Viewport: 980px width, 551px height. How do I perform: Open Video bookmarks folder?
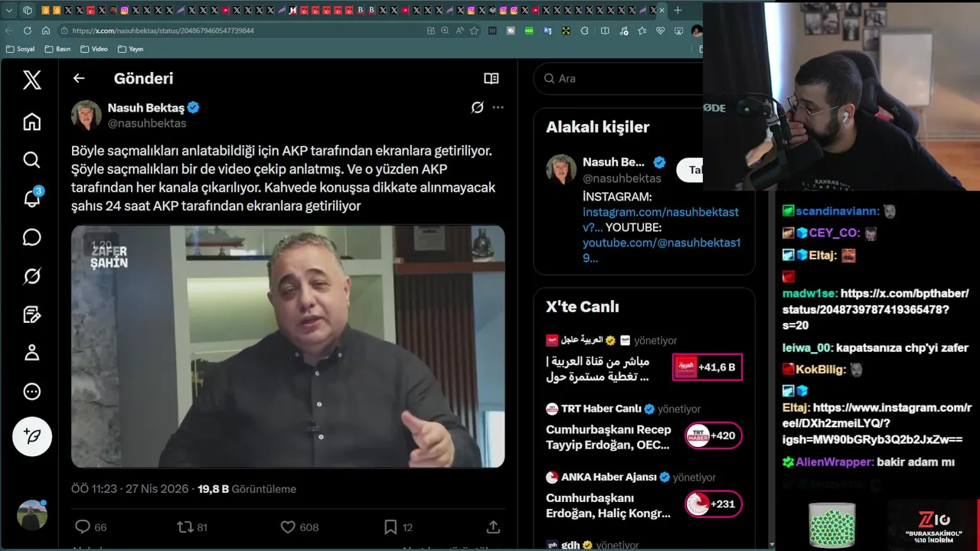[x=94, y=49]
